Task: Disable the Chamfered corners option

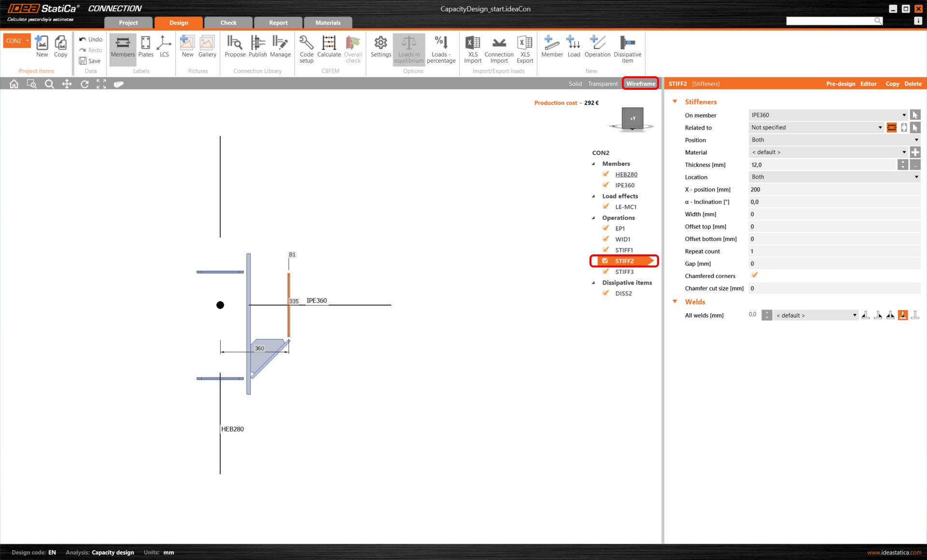Action: pyautogui.click(x=755, y=275)
